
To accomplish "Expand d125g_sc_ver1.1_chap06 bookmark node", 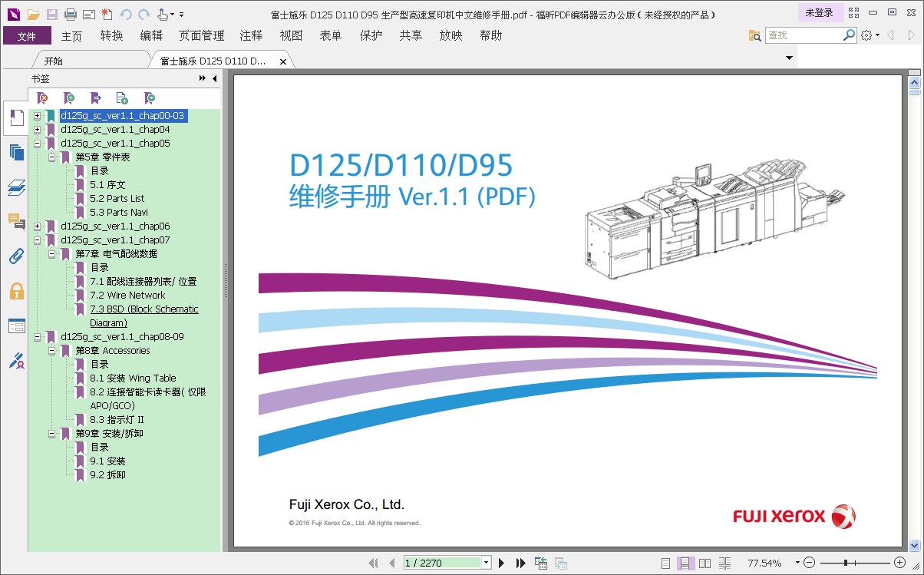I will 37,226.
